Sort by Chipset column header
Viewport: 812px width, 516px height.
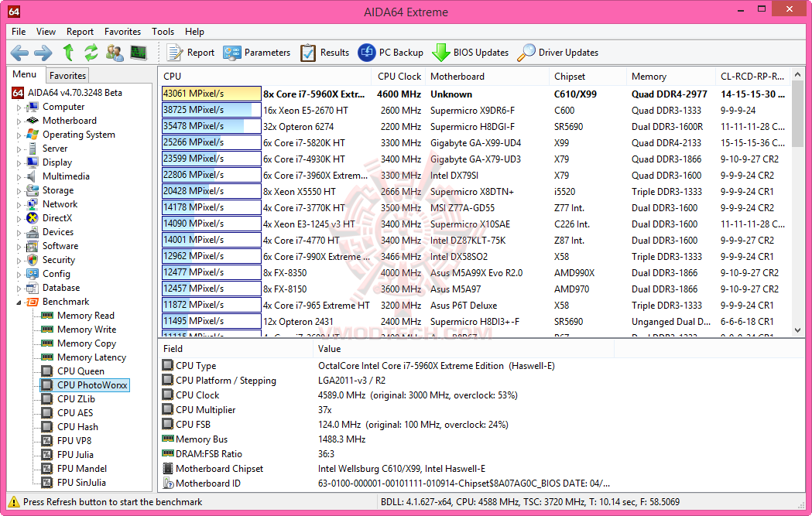pyautogui.click(x=588, y=76)
